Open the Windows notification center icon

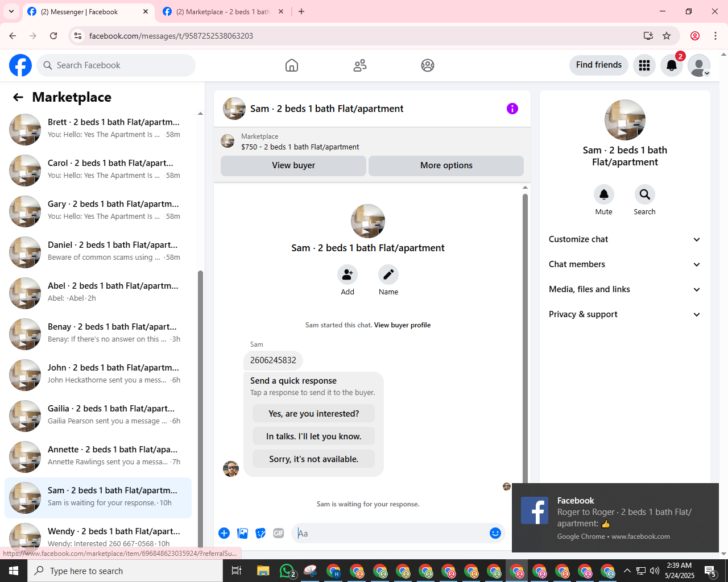click(x=710, y=571)
